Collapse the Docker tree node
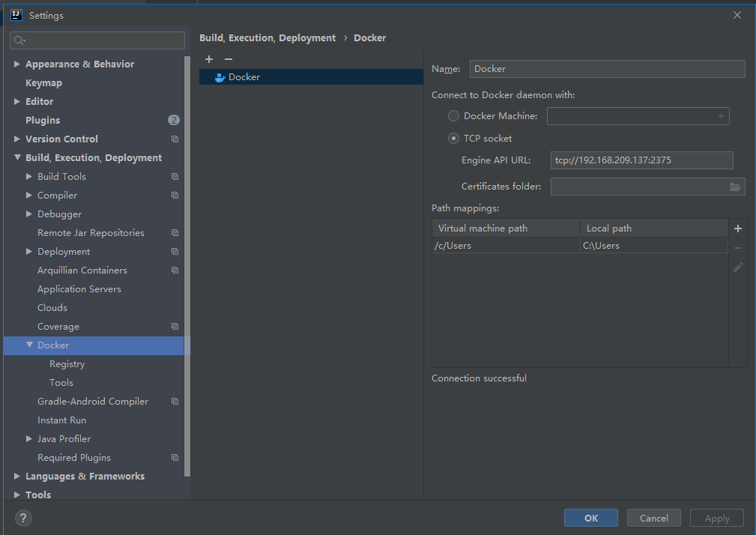 (x=29, y=345)
